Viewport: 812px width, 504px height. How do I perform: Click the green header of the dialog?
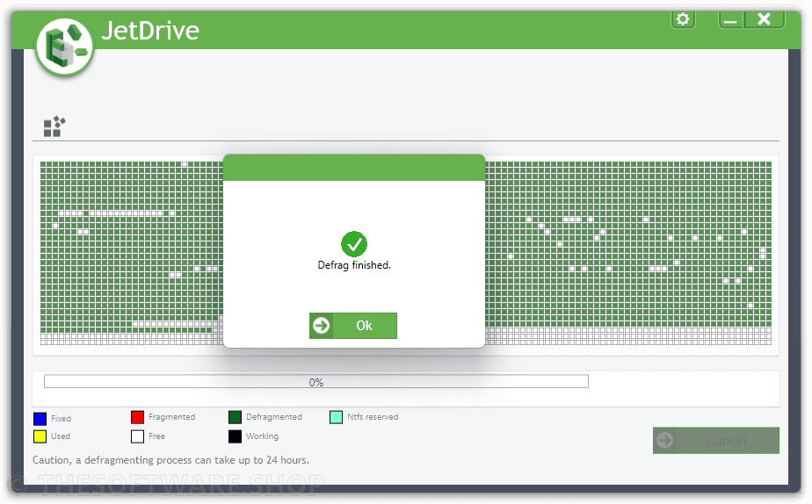tap(354, 168)
